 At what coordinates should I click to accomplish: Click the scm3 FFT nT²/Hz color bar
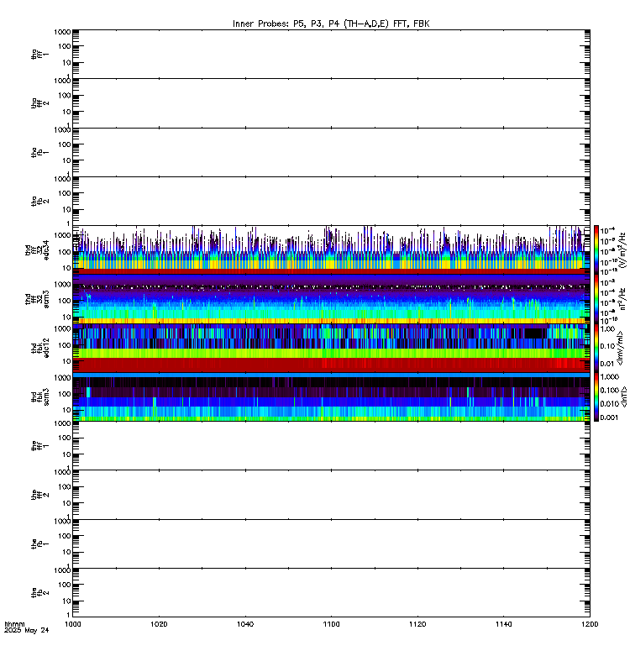pyautogui.click(x=596, y=299)
